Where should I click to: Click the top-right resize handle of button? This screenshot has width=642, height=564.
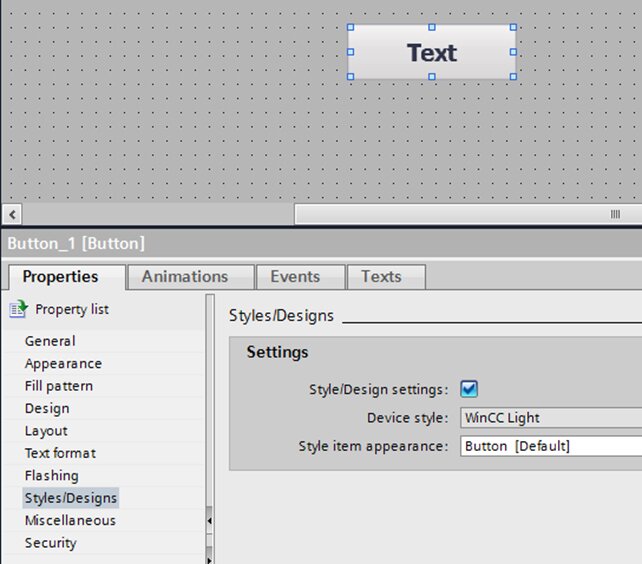click(x=513, y=27)
